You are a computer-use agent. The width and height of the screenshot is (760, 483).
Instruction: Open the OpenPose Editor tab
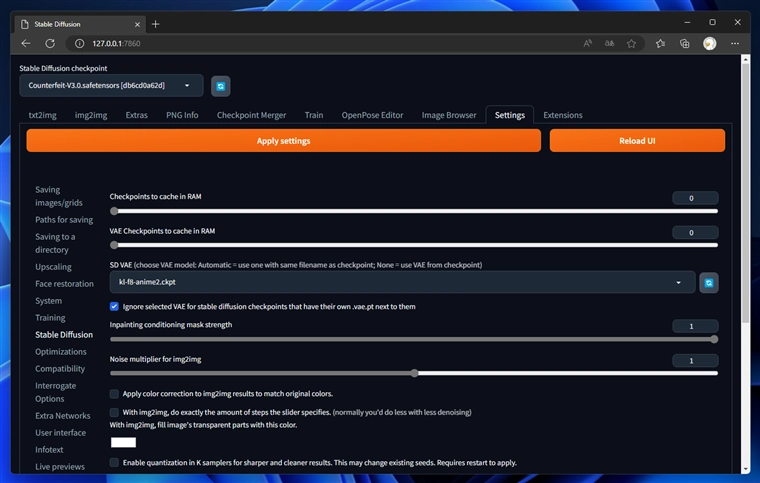372,115
